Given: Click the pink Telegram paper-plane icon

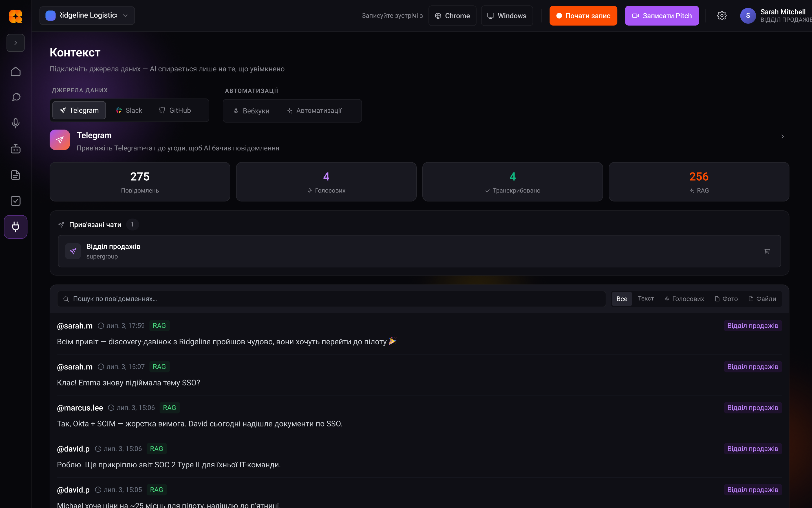Looking at the screenshot, I should click(x=60, y=140).
